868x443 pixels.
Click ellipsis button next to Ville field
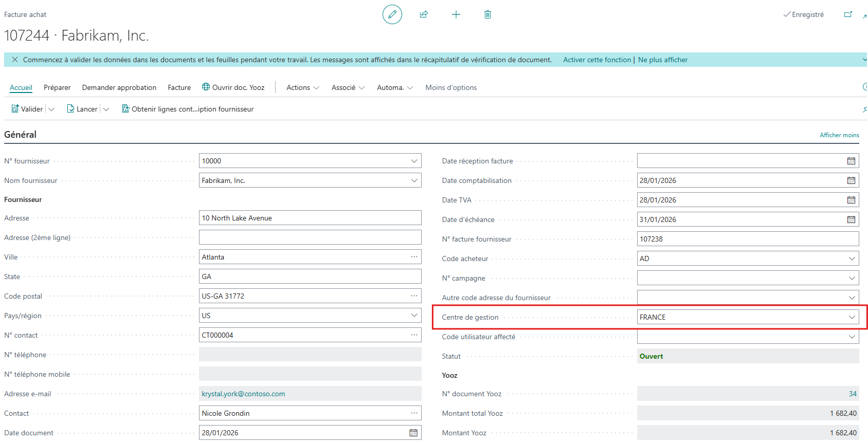coord(414,257)
